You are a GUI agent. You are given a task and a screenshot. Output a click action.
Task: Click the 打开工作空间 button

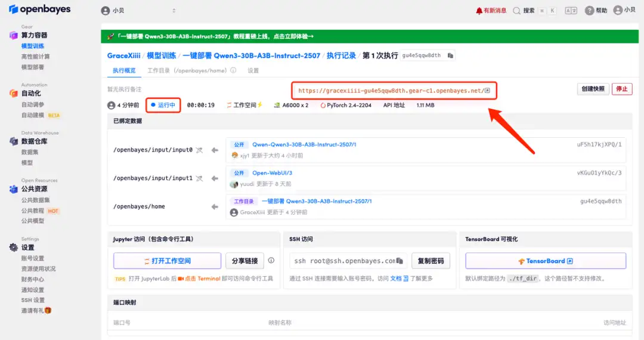pos(167,261)
